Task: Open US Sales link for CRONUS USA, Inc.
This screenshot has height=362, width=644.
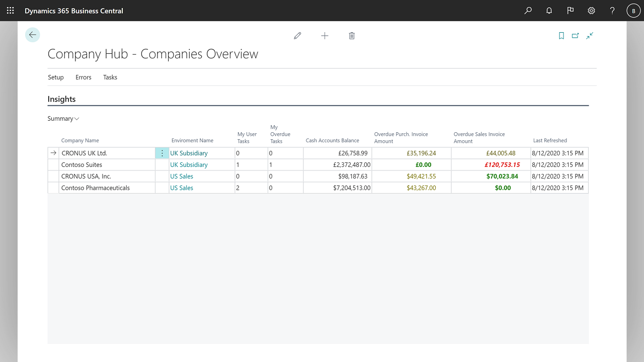Action: (182, 176)
